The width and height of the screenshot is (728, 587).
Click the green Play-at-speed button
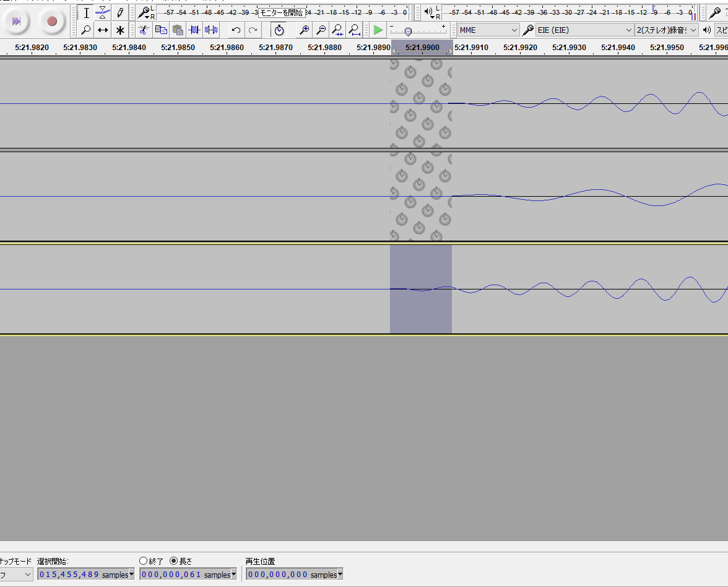click(378, 30)
